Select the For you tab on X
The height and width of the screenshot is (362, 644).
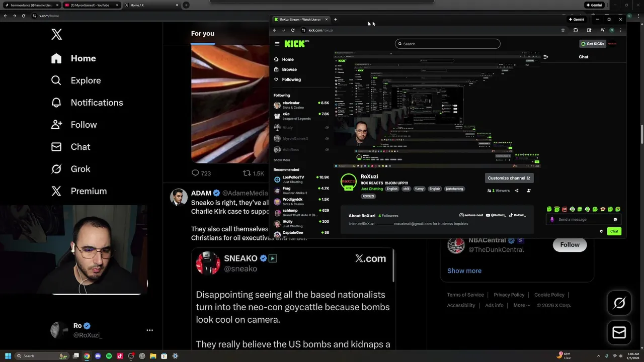coord(203,34)
